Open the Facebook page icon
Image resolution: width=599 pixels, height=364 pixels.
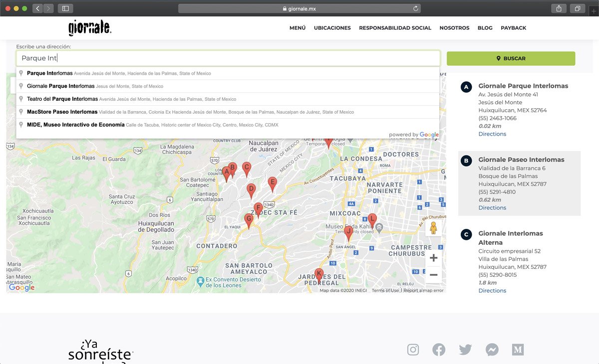coord(439,350)
